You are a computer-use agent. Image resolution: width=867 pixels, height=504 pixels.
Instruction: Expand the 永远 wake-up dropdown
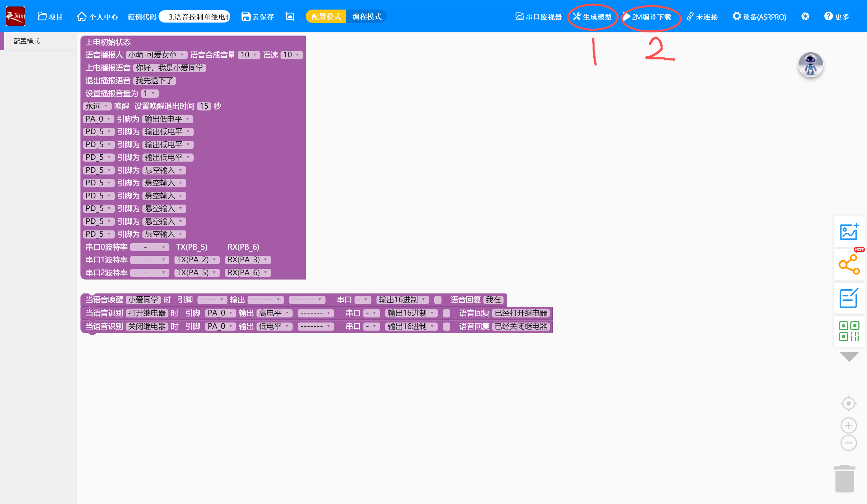(x=97, y=106)
